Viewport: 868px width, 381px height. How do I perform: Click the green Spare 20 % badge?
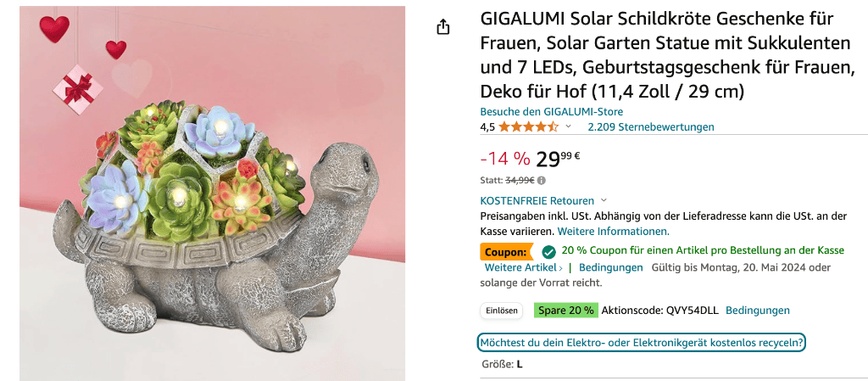pos(565,311)
